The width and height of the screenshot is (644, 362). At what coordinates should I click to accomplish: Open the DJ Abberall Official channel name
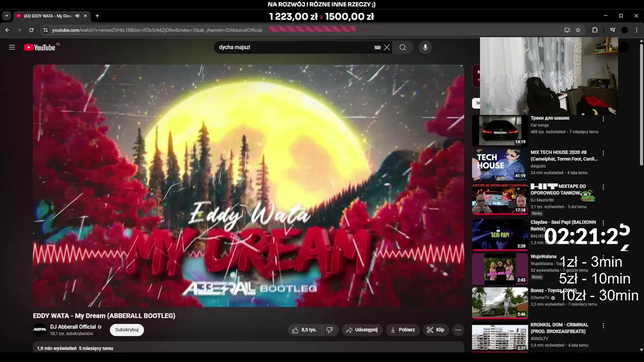click(73, 327)
